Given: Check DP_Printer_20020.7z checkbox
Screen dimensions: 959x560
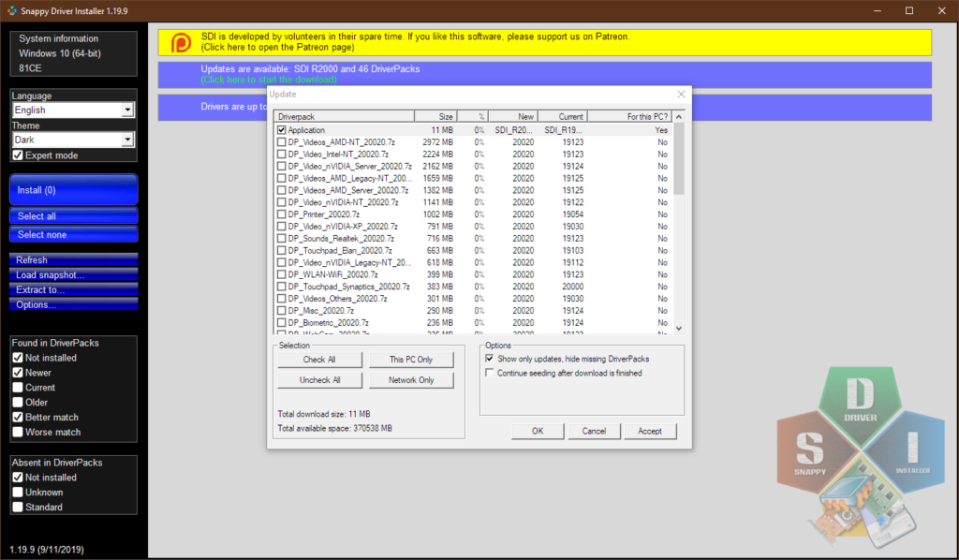Looking at the screenshot, I should [x=281, y=214].
